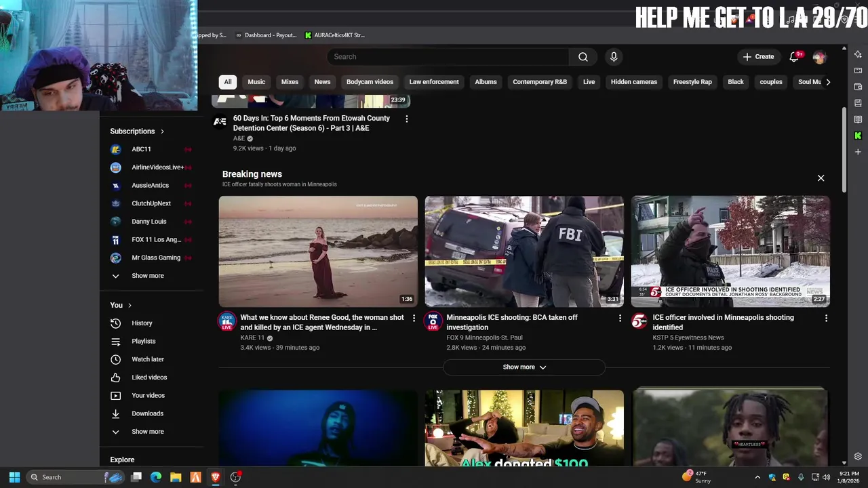Open Danny Louis subscription channel

pos(152,222)
